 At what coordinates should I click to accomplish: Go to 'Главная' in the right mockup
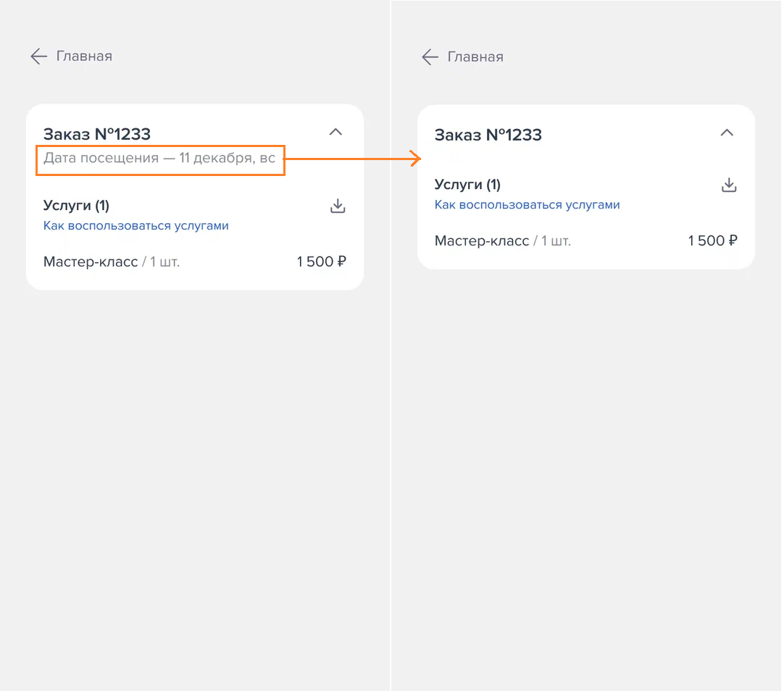coord(475,57)
